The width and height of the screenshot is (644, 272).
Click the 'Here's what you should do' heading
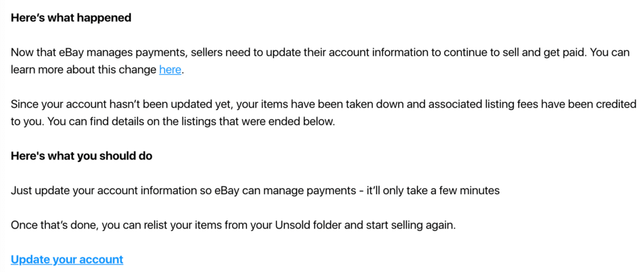coord(81,156)
